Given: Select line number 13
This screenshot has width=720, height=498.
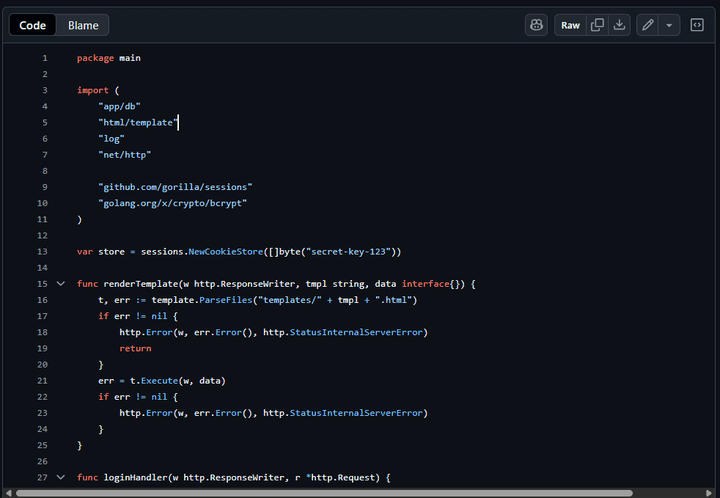Looking at the screenshot, I should (42, 252).
